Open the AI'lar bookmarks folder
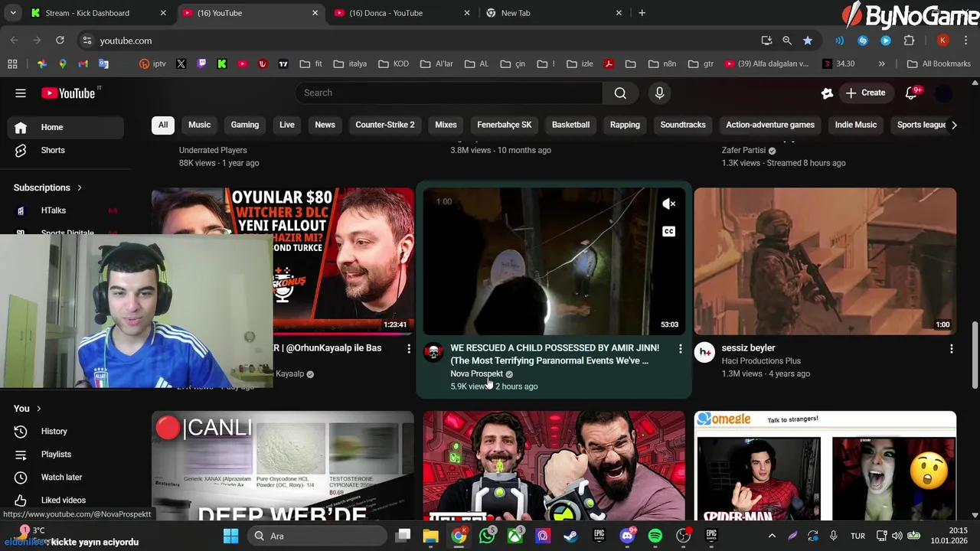The image size is (980, 551). (436, 64)
